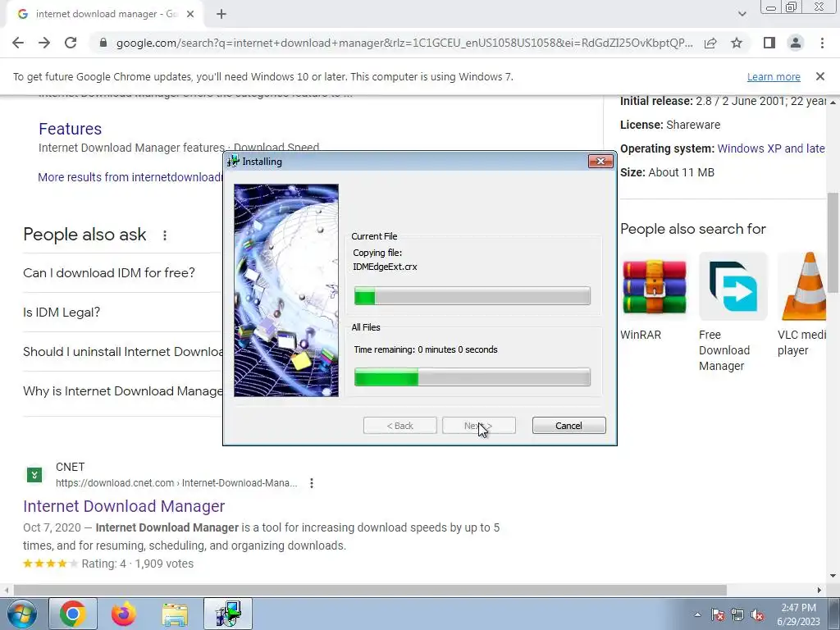View site lock info in address bar
This screenshot has width=840, height=630.
pos(103,43)
